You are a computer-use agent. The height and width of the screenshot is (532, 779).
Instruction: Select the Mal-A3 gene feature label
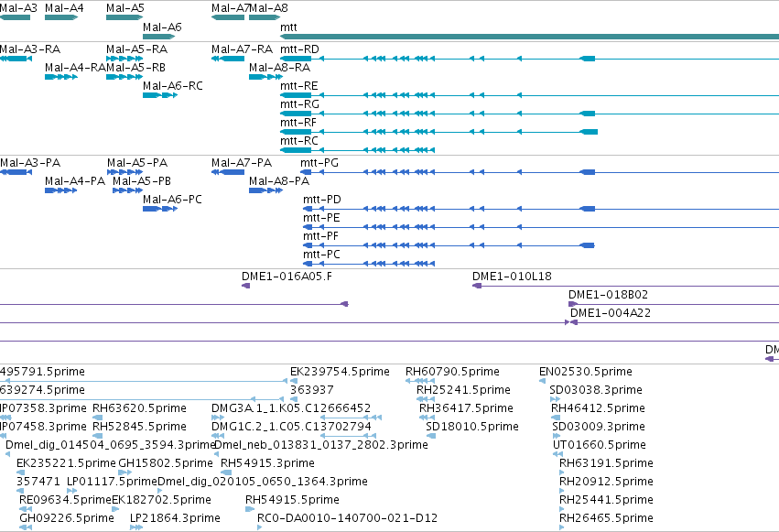18,8
